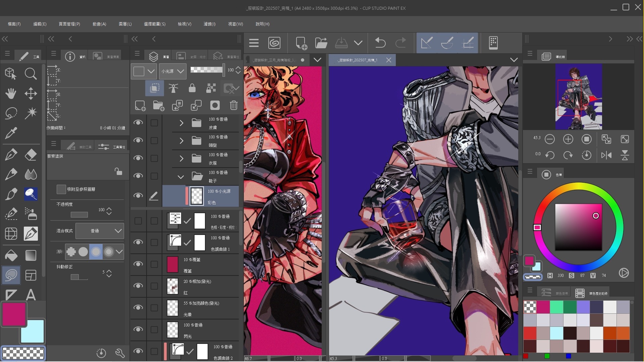Toggle lock box of 紅 layer
The width and height of the screenshot is (644, 362).
click(x=154, y=286)
